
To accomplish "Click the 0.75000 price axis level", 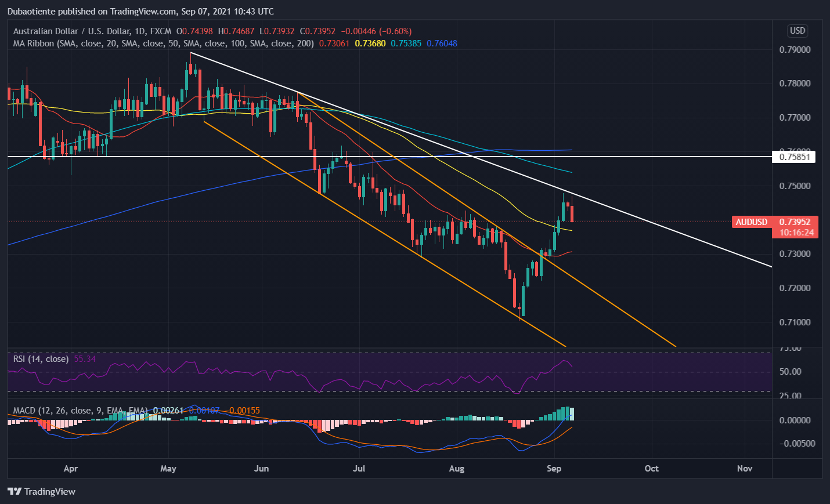I will pyautogui.click(x=795, y=186).
